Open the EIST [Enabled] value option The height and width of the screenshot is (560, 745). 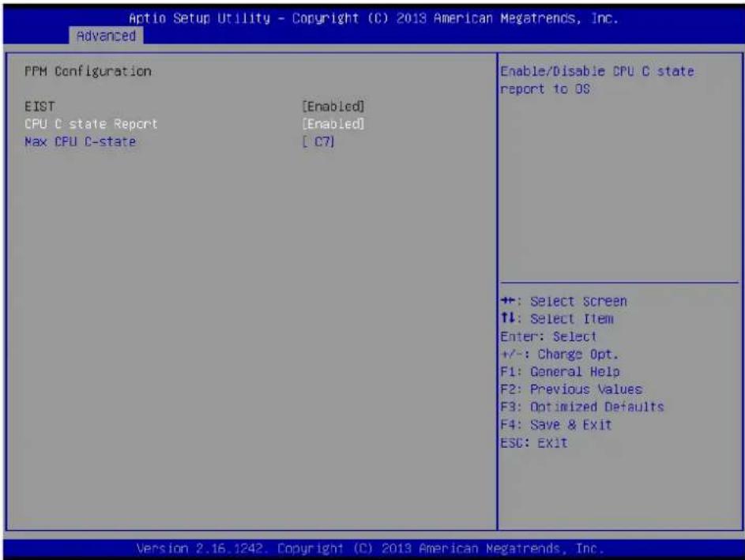(x=333, y=107)
